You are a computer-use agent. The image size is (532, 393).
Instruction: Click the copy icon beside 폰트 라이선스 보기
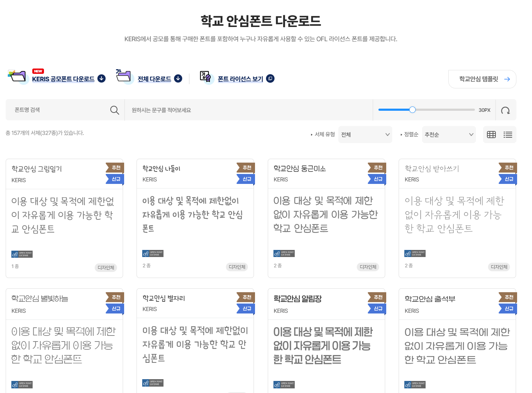point(270,78)
